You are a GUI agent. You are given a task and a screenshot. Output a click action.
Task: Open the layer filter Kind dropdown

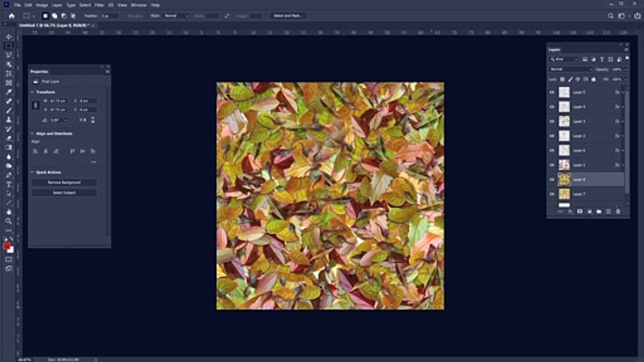(x=564, y=59)
